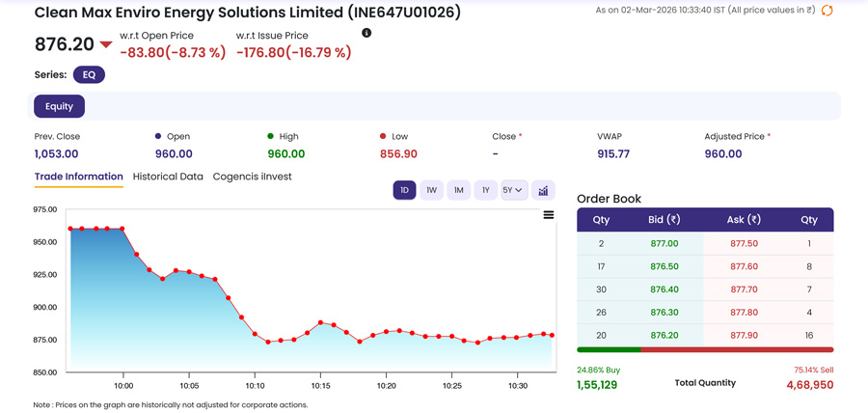Click the VWAP value 915.77

click(613, 153)
